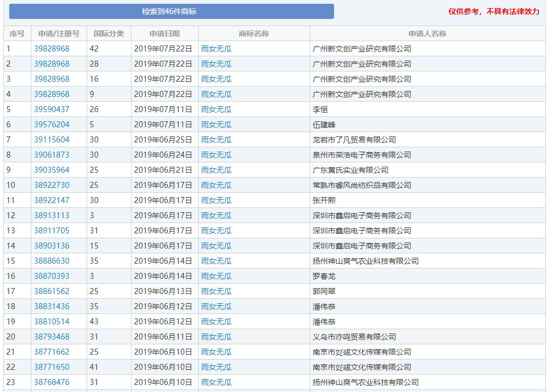Image resolution: width=549 pixels, height=392 pixels.
Task: Select date 2019年06月11日 cell
Action: tap(165, 337)
